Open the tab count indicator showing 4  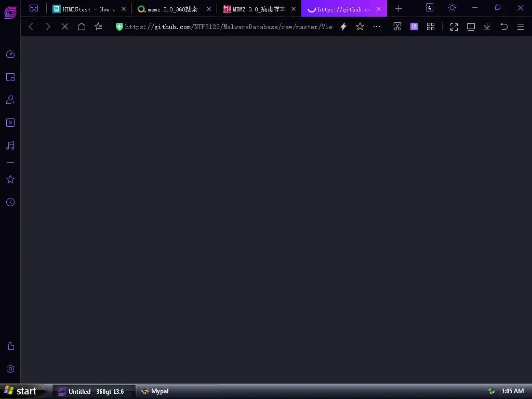click(430, 7)
